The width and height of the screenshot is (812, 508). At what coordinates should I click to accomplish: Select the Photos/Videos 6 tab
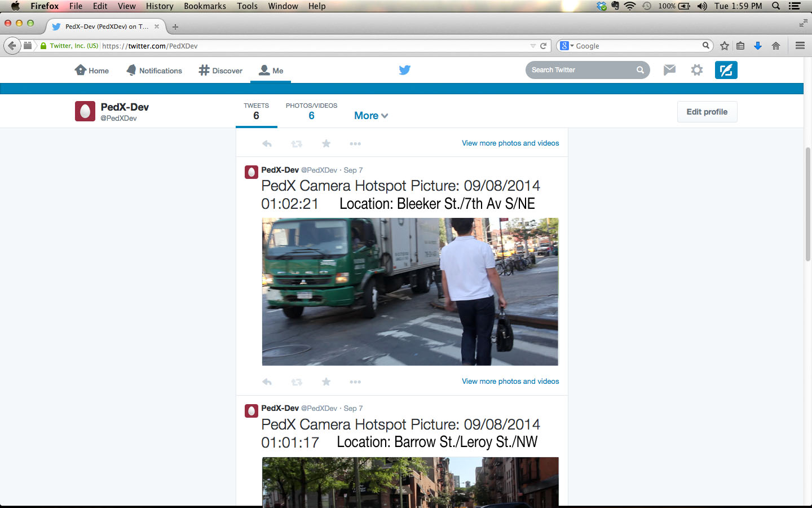pos(311,112)
